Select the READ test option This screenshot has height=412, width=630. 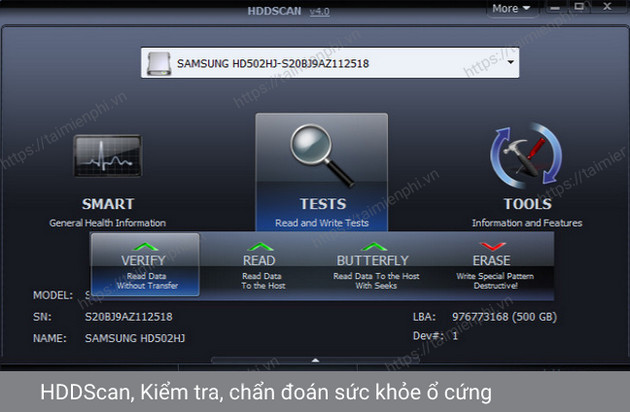260,266
